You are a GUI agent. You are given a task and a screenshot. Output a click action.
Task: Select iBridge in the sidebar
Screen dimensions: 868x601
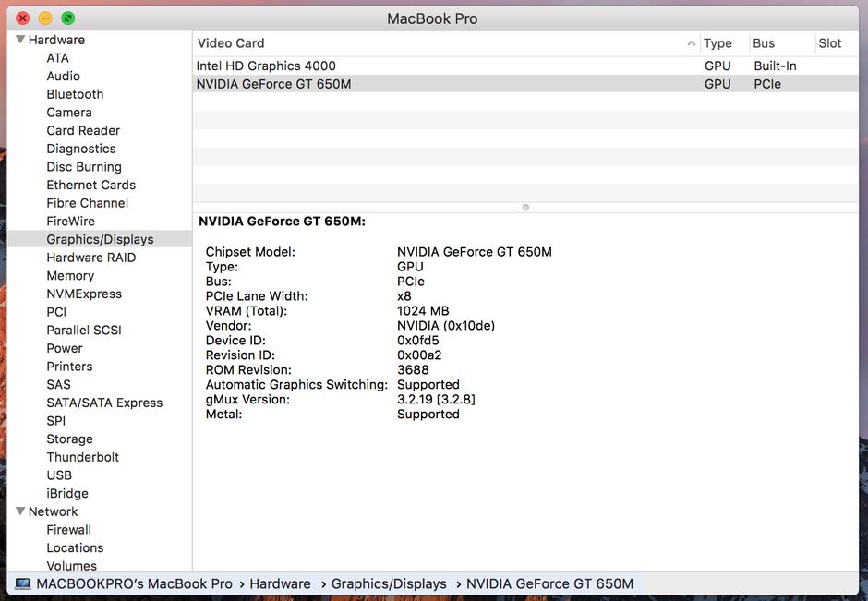click(x=67, y=494)
